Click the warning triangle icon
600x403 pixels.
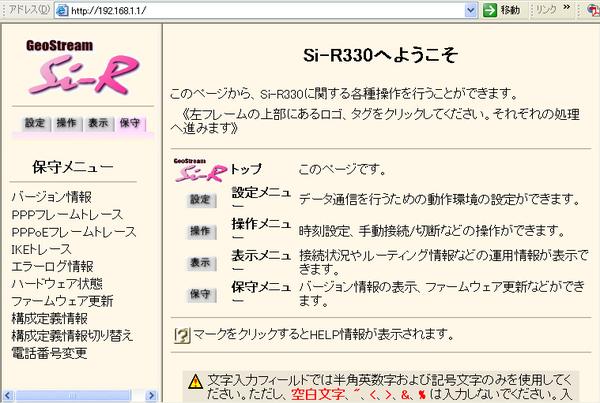(196, 381)
